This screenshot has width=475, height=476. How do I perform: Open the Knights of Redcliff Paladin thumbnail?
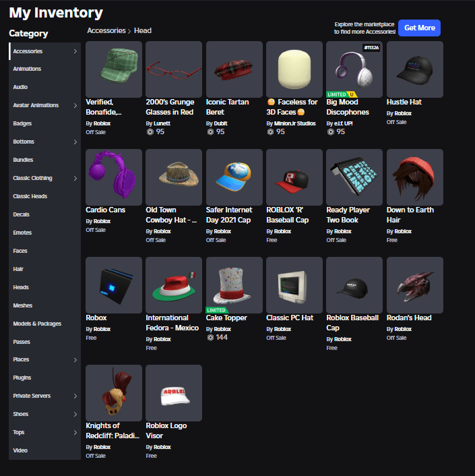tap(114, 393)
